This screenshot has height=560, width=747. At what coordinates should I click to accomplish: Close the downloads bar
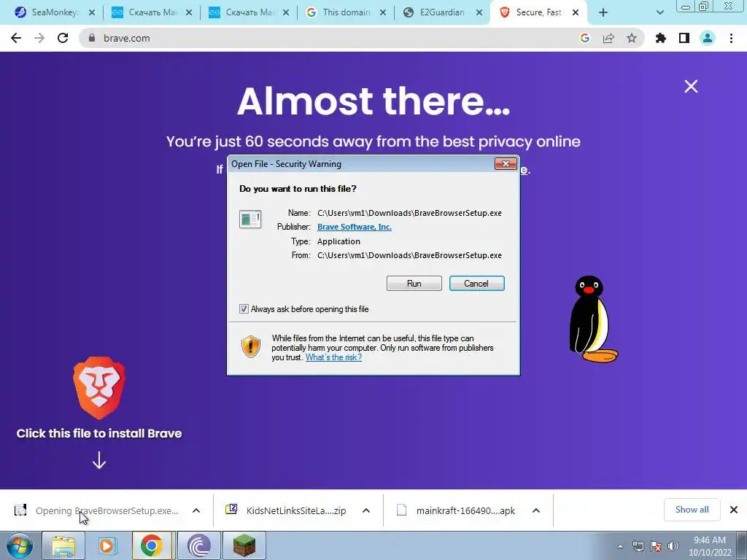click(734, 510)
